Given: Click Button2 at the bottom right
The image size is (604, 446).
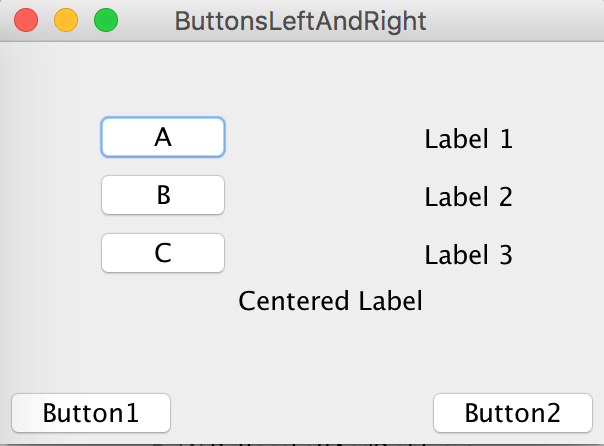Looking at the screenshot, I should click(513, 412).
